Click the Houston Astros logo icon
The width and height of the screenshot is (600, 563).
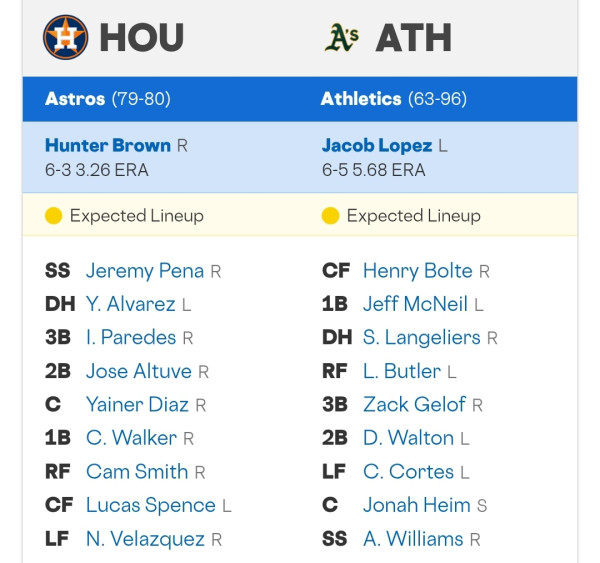pyautogui.click(x=65, y=37)
